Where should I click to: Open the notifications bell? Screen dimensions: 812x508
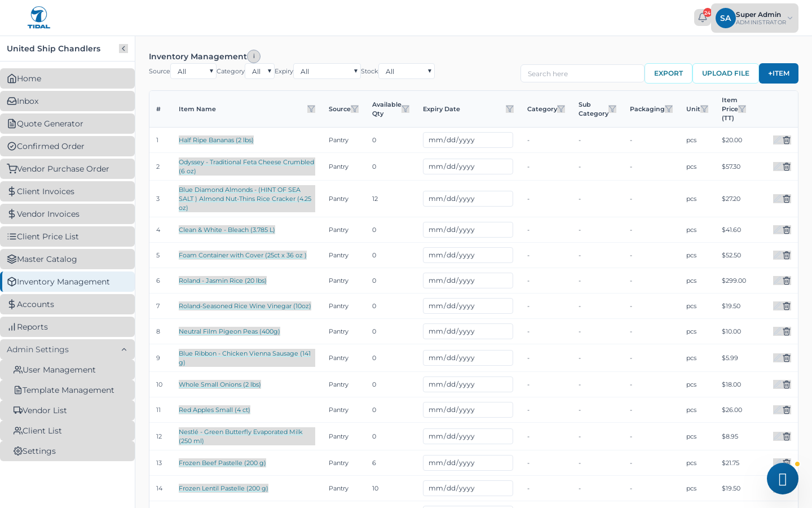click(702, 17)
